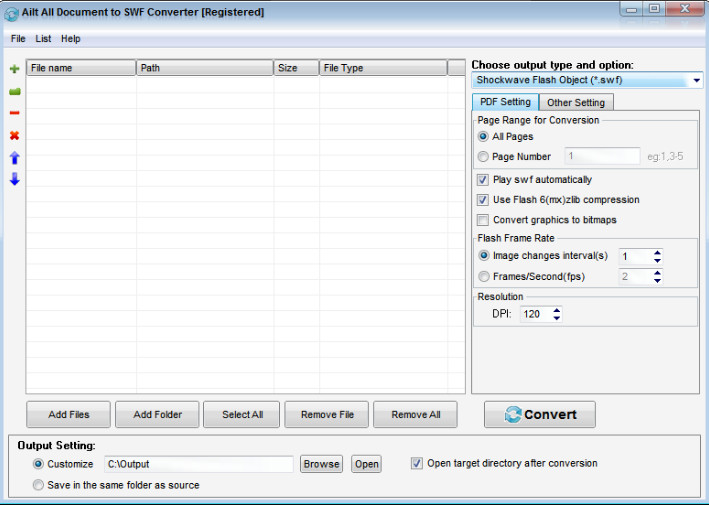
Task: Move file up with blue up arrow
Action: click(x=14, y=158)
